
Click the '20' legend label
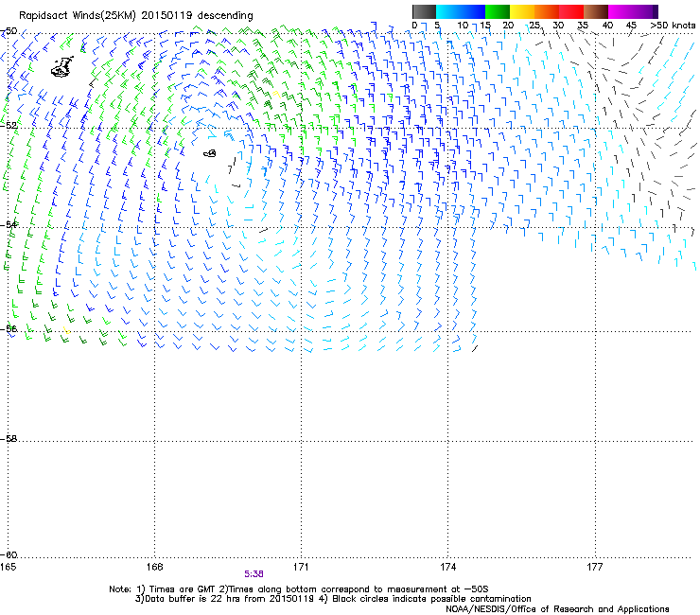point(508,26)
